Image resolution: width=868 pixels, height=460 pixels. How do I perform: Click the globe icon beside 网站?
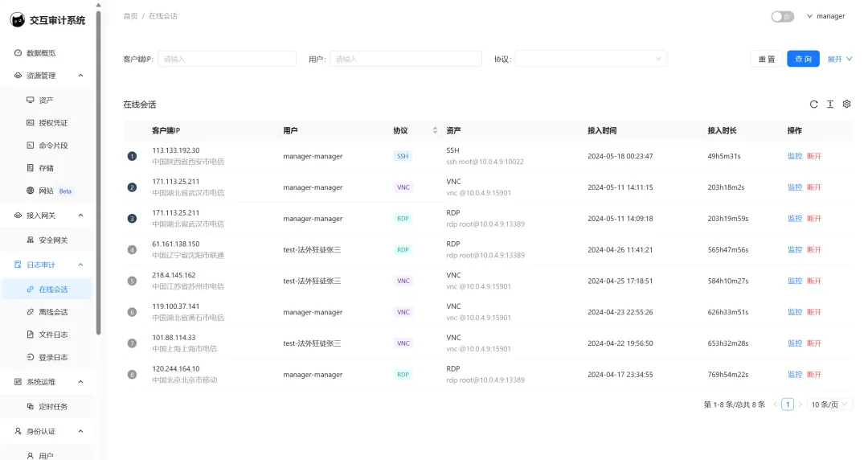click(x=31, y=191)
